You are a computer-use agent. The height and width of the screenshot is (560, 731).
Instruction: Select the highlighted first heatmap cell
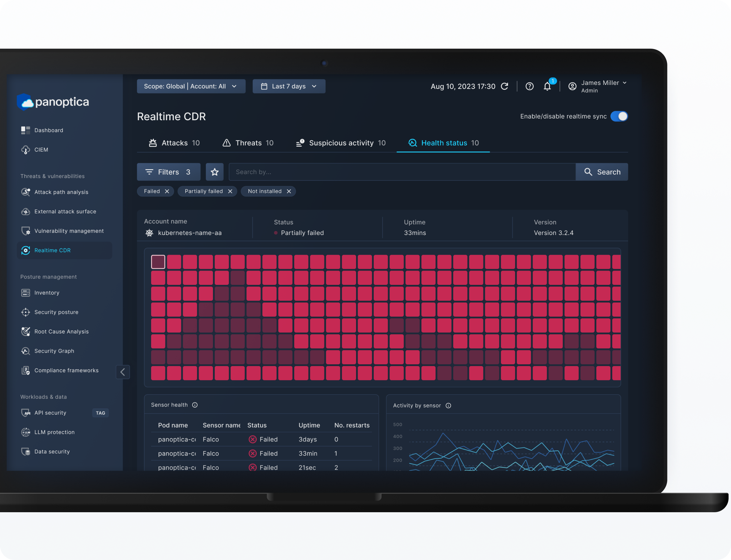coord(158,262)
